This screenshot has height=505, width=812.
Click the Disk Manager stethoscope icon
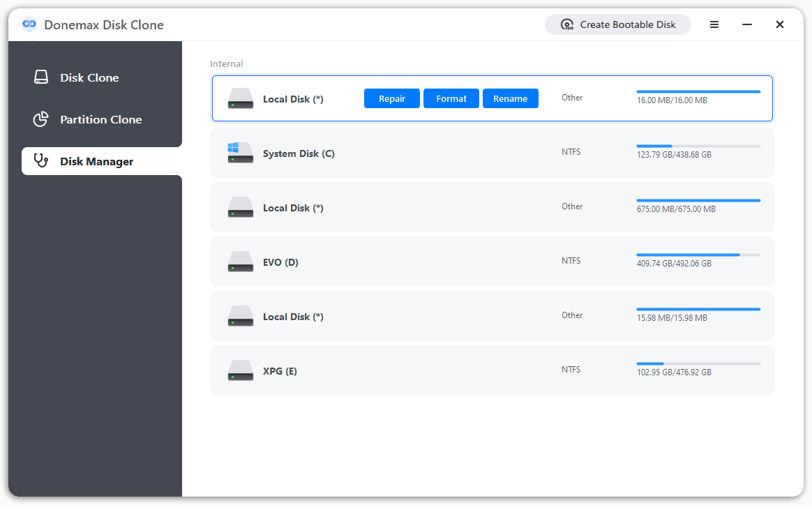pyautogui.click(x=41, y=161)
